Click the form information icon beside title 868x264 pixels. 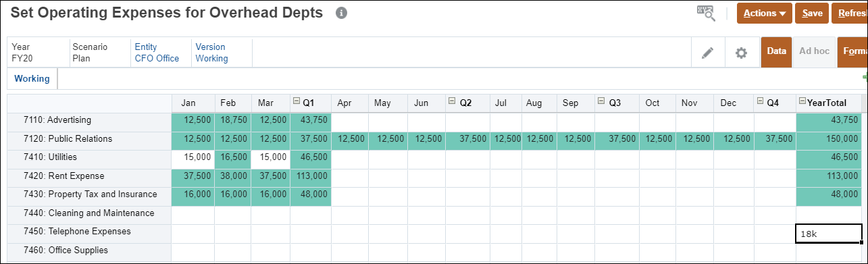coord(341,13)
